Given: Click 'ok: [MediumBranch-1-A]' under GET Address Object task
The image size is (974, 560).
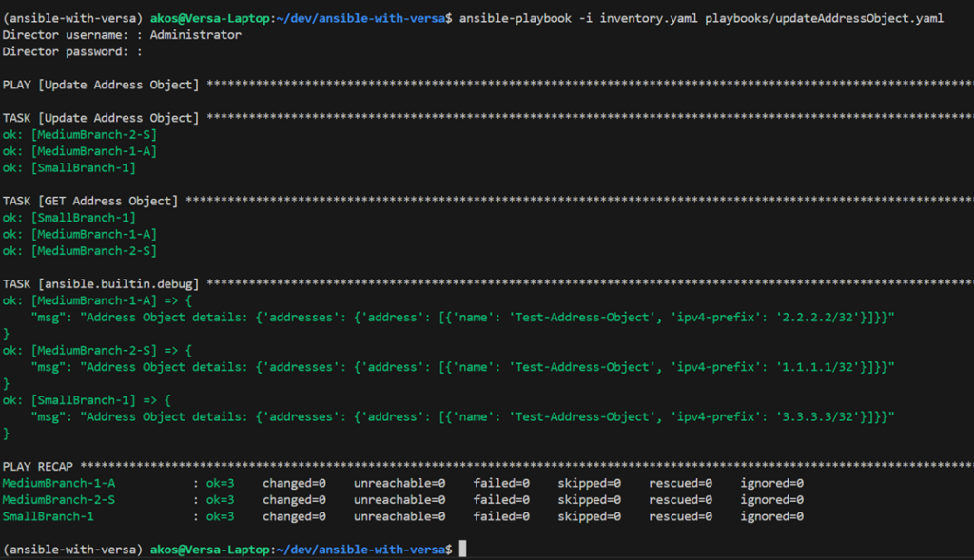Looking at the screenshot, I should click(x=80, y=235).
